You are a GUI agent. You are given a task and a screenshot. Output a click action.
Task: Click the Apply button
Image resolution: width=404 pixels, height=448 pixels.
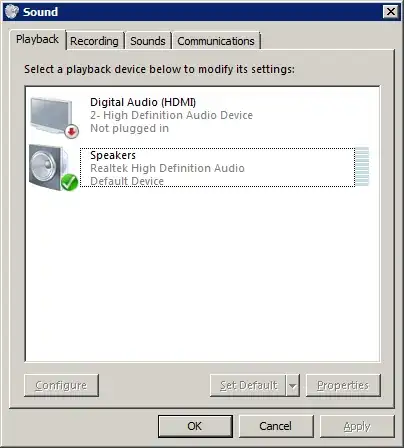click(x=357, y=426)
